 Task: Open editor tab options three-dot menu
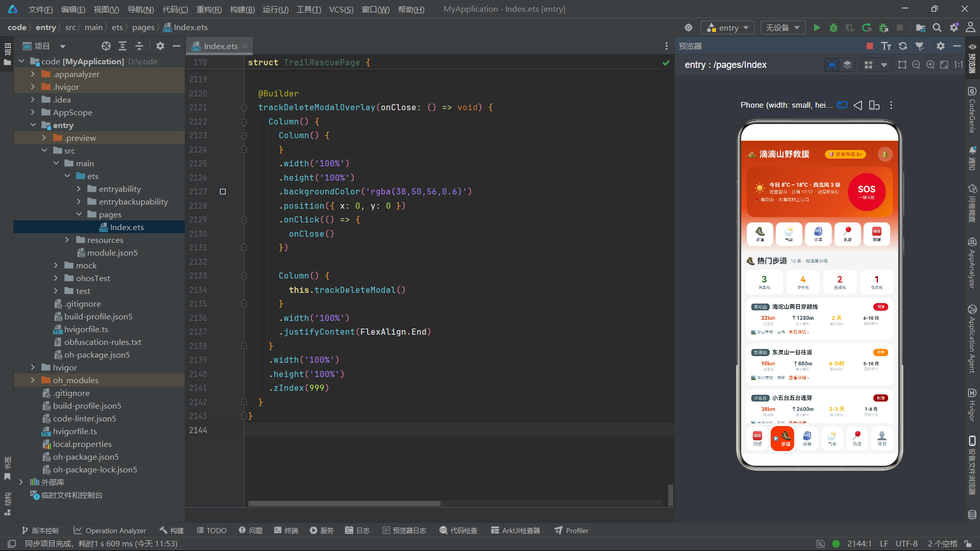tap(666, 46)
